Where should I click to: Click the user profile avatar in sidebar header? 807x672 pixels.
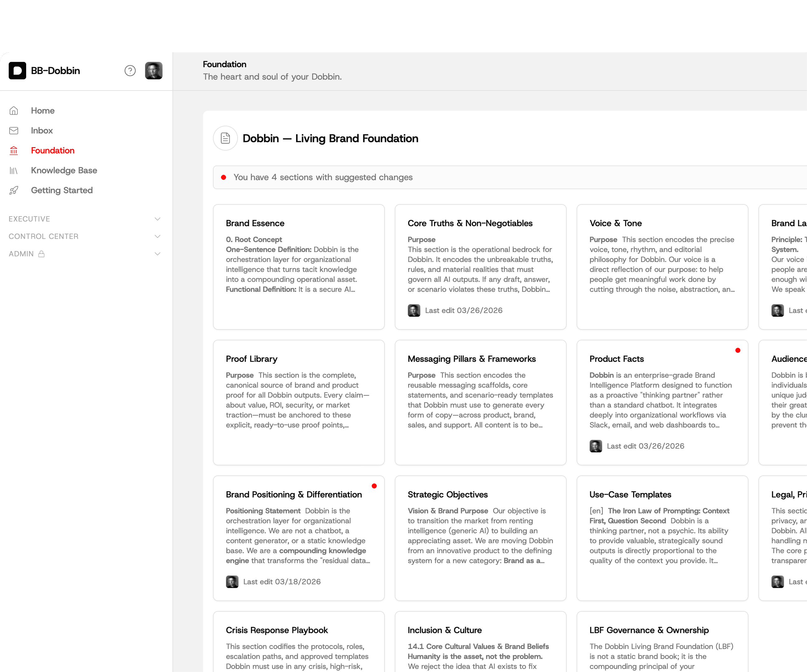(153, 71)
